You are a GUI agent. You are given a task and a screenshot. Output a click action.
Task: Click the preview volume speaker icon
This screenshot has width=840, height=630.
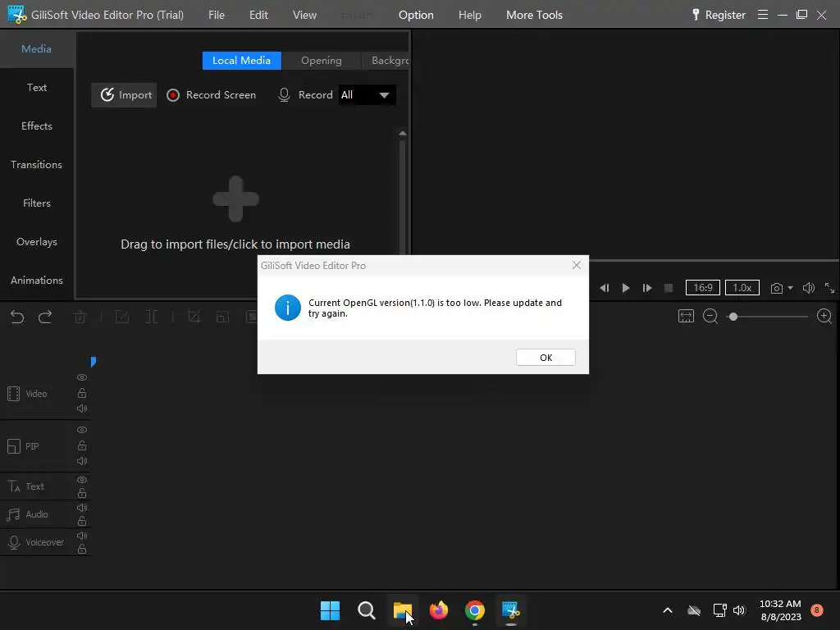point(808,288)
